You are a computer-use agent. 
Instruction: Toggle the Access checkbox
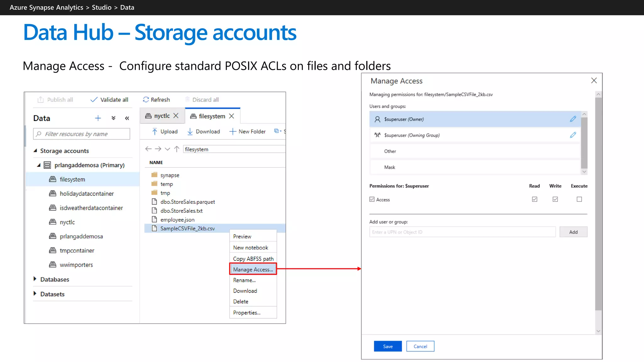click(372, 199)
